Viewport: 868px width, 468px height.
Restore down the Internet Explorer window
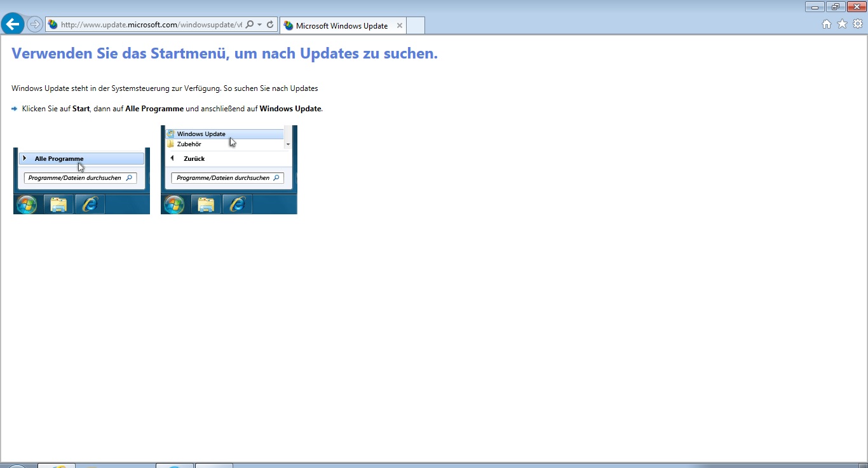(835, 7)
